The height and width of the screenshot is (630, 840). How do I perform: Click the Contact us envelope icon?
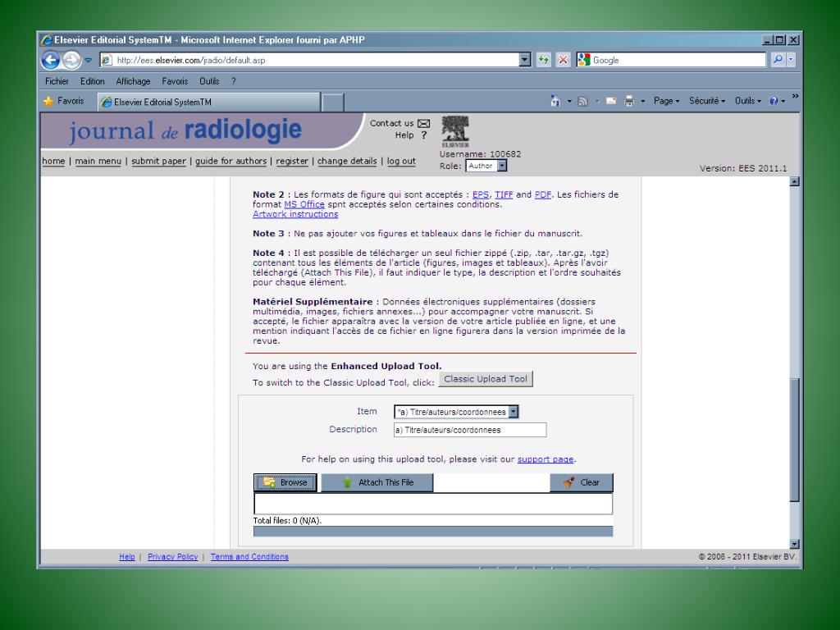point(424,124)
